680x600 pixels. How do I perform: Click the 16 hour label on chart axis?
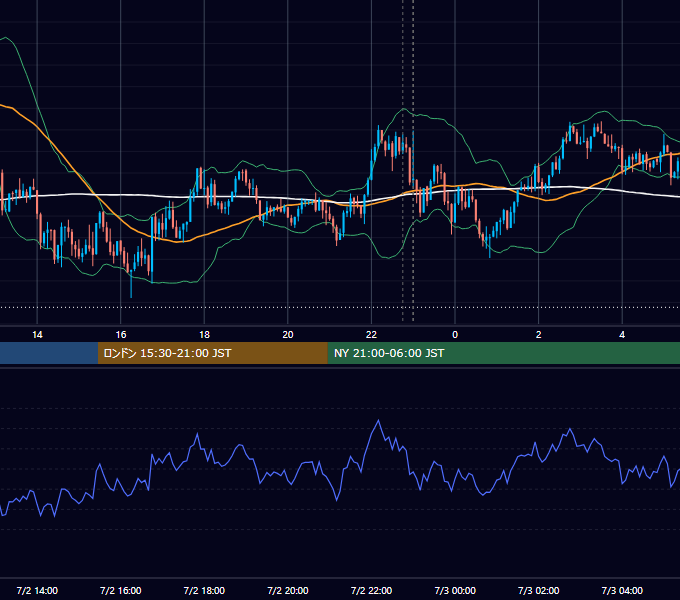(x=121, y=335)
